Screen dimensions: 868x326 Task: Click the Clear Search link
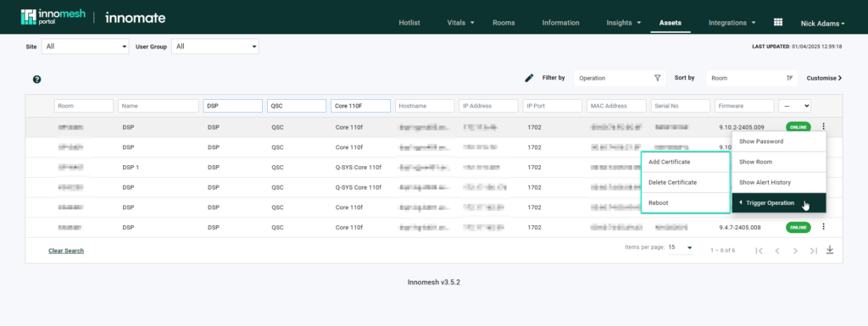(66, 251)
